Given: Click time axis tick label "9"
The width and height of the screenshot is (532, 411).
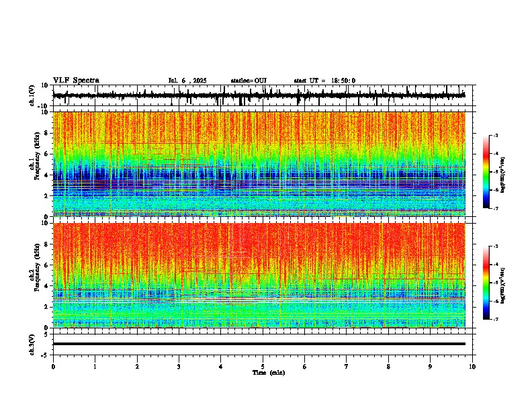Looking at the screenshot, I should [430, 367].
